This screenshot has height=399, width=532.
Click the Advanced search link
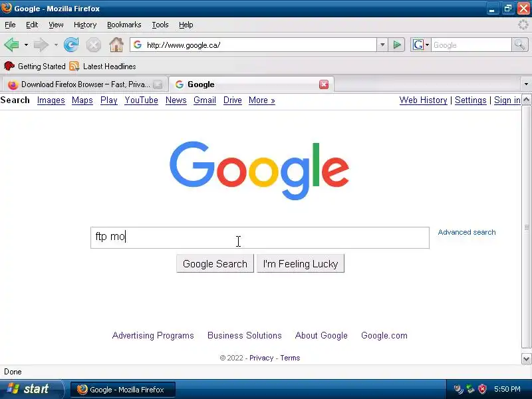pyautogui.click(x=467, y=232)
